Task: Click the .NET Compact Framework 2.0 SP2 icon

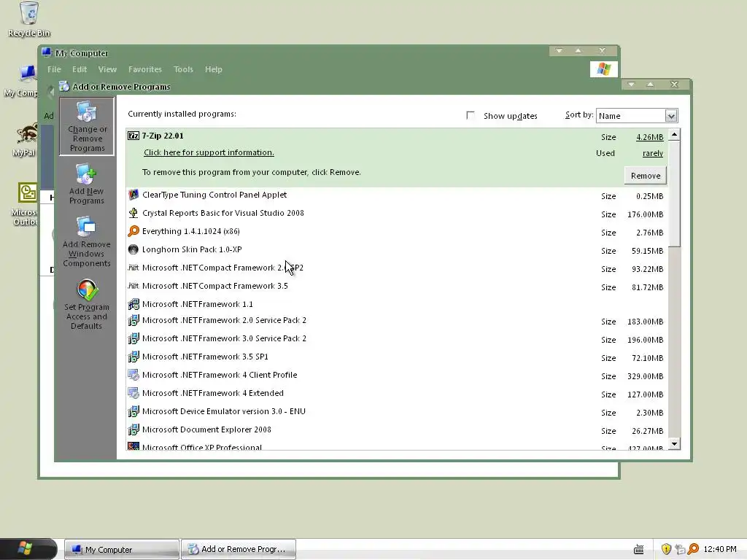Action: point(133,268)
